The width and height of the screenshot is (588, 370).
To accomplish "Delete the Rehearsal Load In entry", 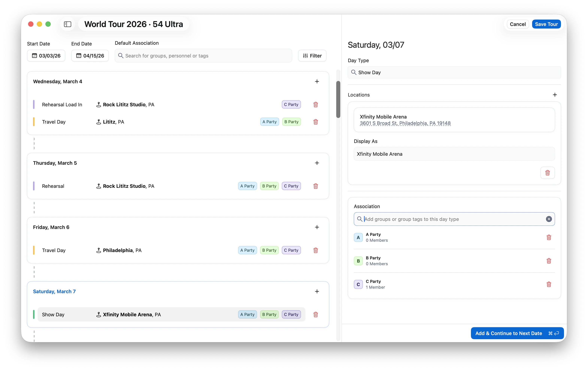I will pyautogui.click(x=316, y=105).
